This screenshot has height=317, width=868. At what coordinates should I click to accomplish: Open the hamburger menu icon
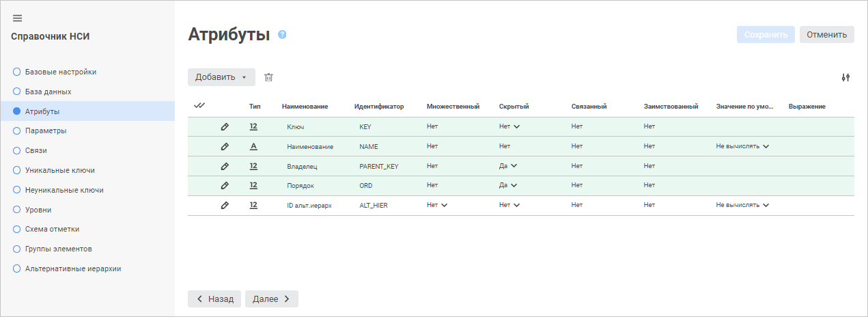click(18, 18)
